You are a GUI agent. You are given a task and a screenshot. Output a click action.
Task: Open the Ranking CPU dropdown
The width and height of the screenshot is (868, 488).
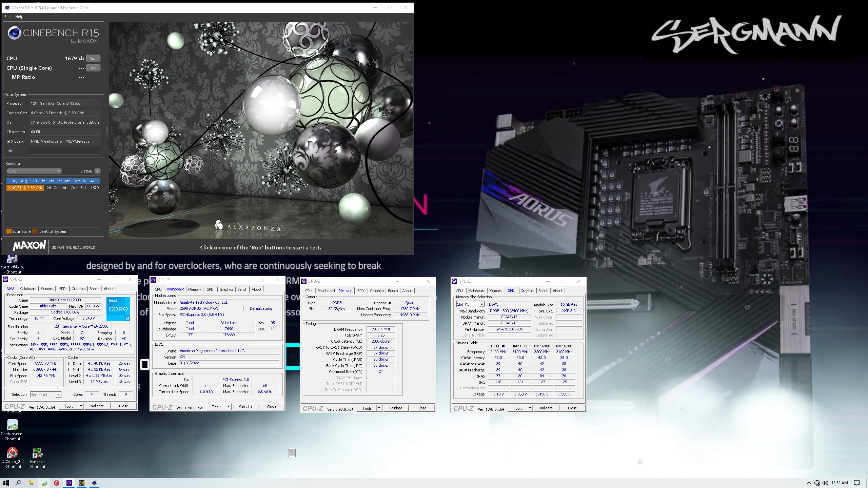[34, 171]
